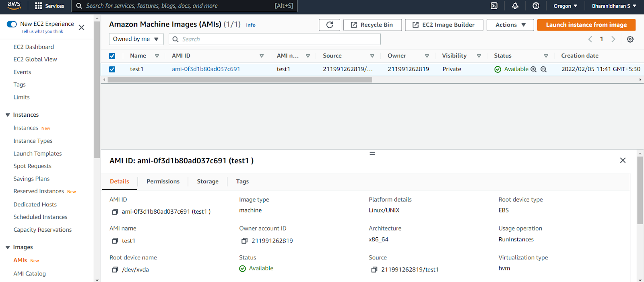
Task: Open Launch Templates page
Action: point(37,154)
